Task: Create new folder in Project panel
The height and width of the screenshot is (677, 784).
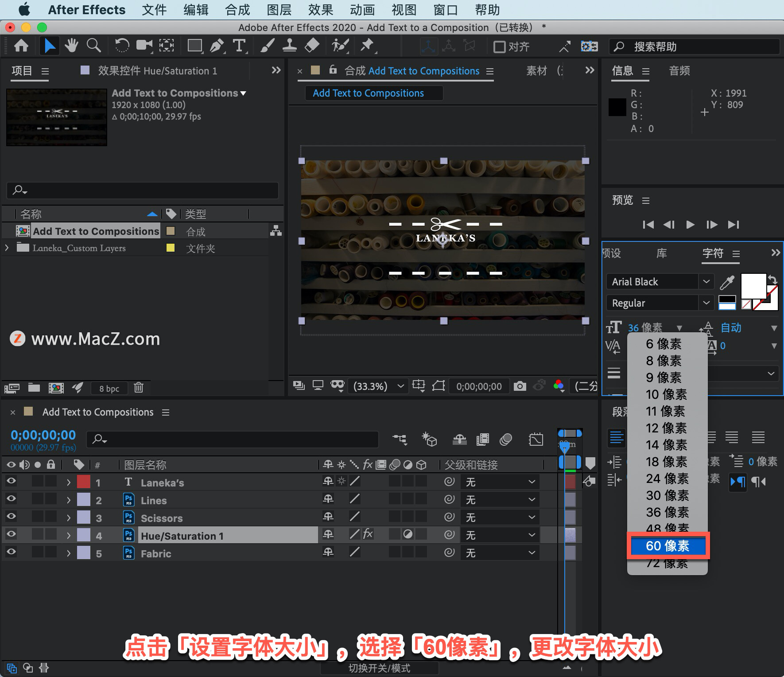Action: pos(34,388)
